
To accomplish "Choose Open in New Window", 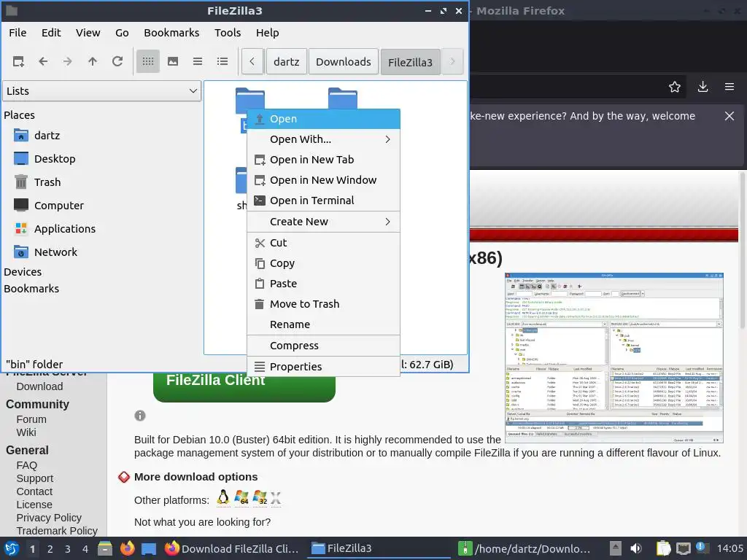I will (x=323, y=181).
